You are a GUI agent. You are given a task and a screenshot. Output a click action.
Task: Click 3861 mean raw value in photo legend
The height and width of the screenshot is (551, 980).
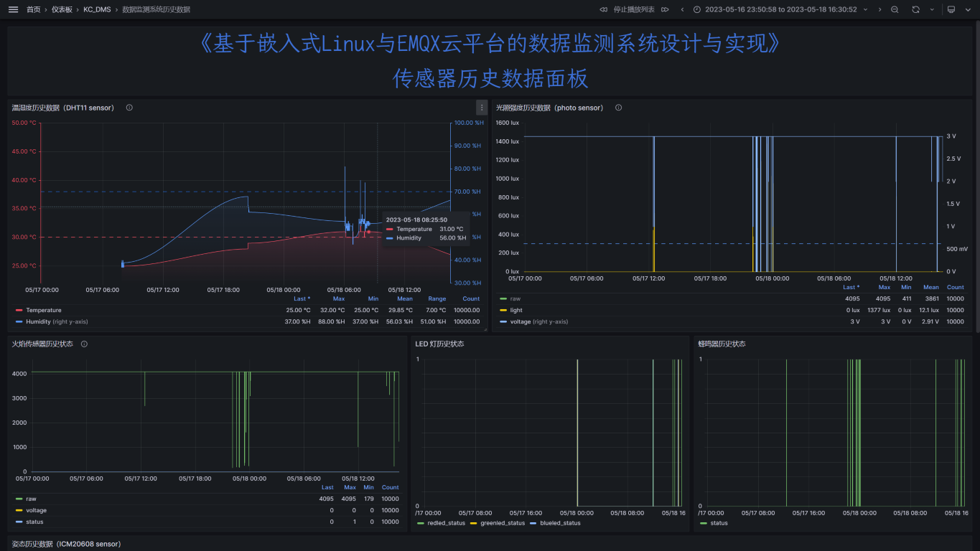(x=932, y=298)
